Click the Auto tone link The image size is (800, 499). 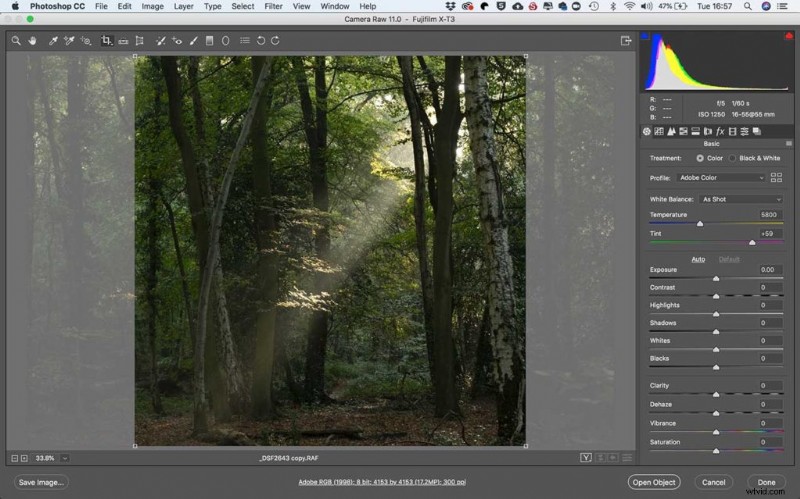point(698,259)
